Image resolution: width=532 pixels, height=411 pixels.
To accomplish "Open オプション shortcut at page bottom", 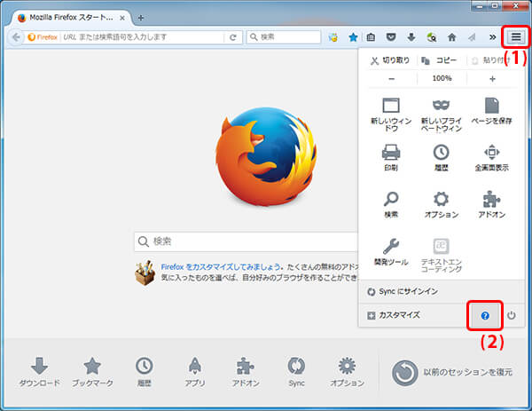I will point(347,372).
